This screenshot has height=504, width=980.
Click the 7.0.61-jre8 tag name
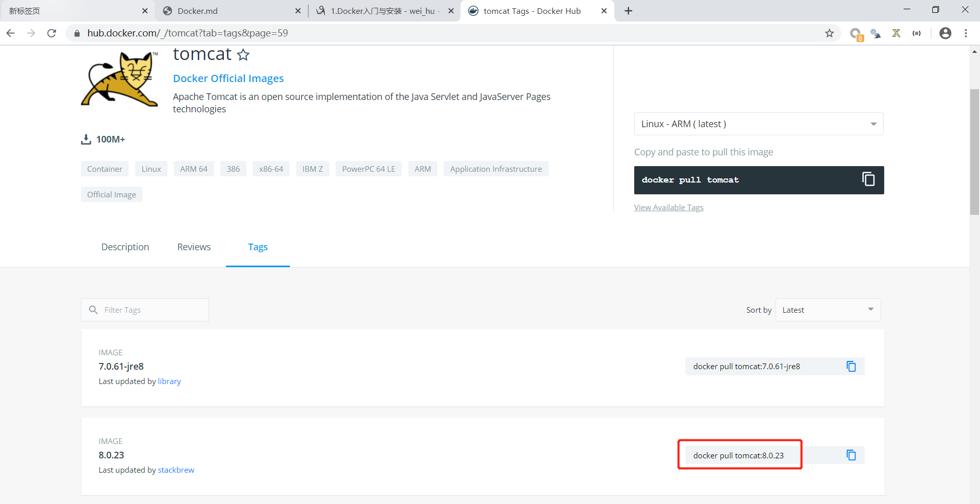point(121,366)
